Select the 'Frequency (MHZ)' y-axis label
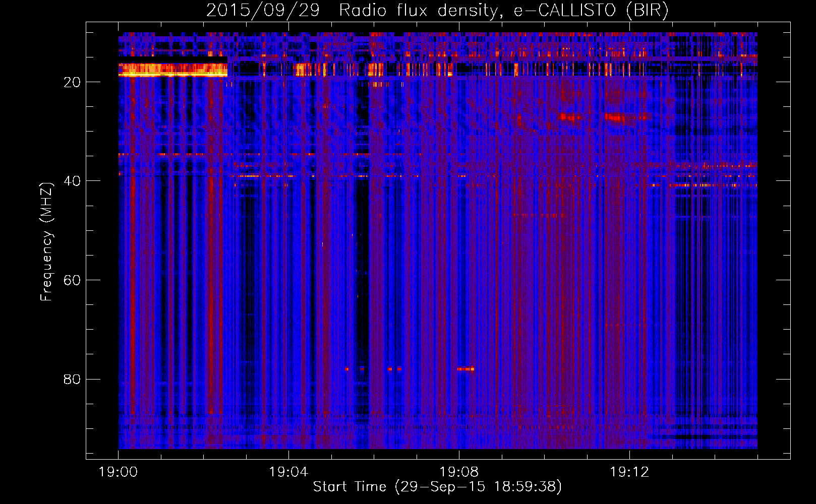Image resolution: width=816 pixels, height=504 pixels. click(46, 242)
